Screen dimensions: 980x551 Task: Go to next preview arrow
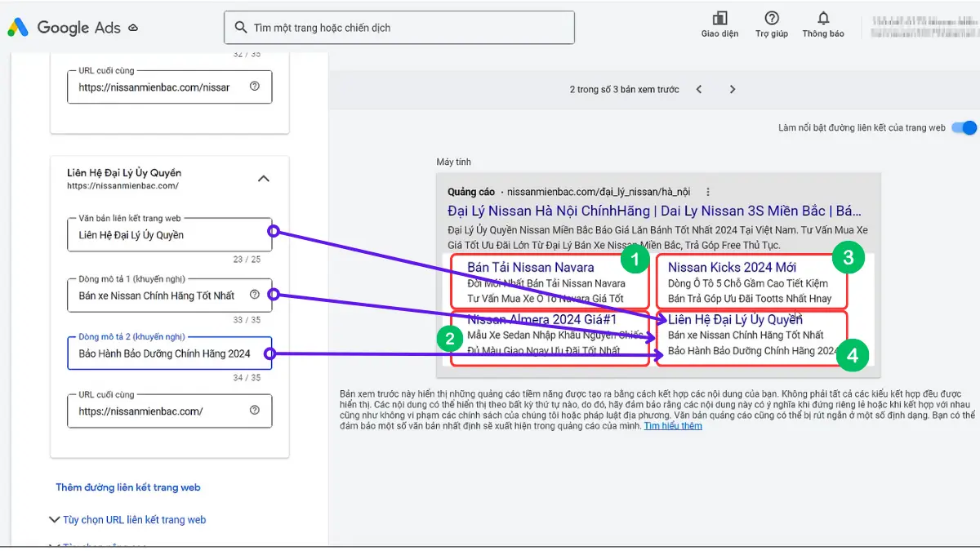733,90
